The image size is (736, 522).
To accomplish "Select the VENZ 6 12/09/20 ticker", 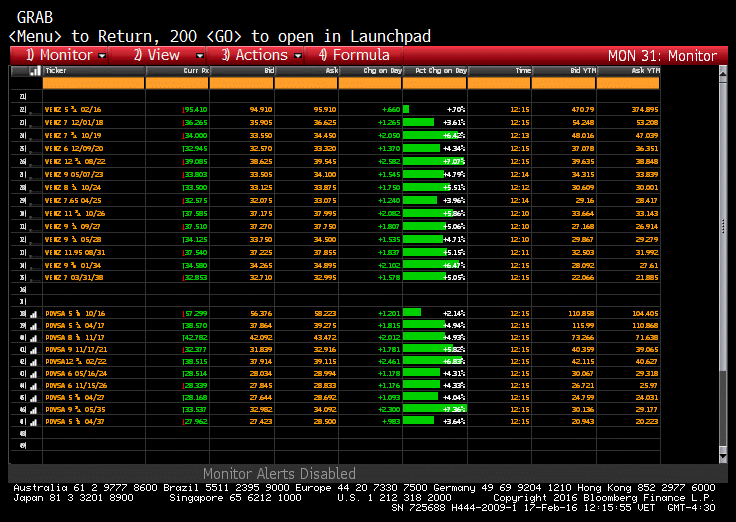I will coord(74,149).
